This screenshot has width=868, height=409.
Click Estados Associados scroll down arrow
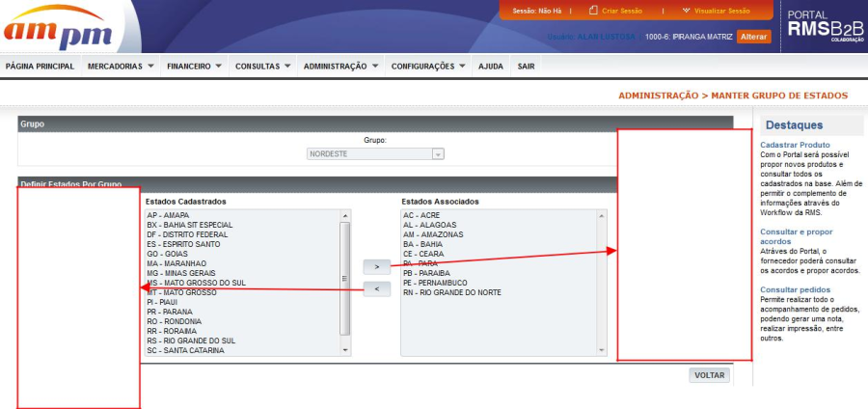tap(601, 350)
